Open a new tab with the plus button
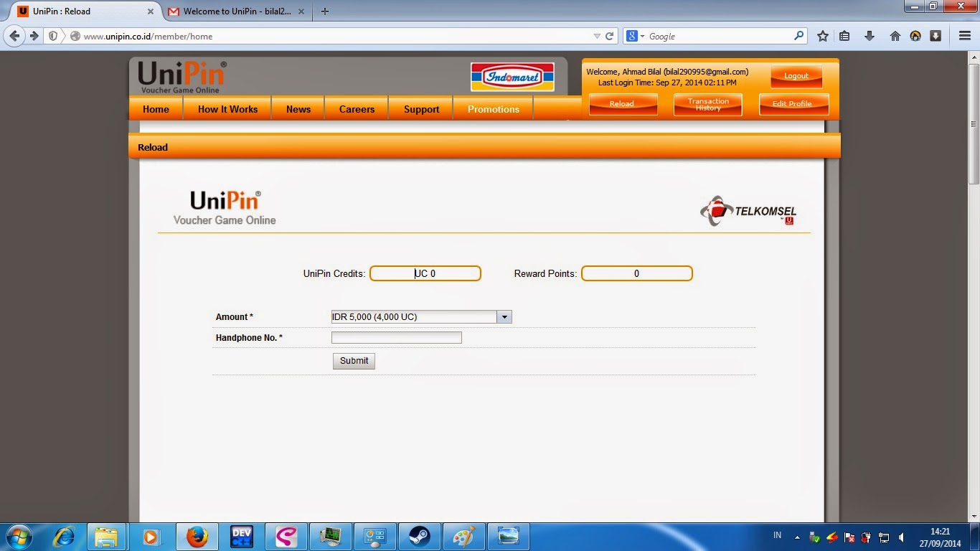This screenshot has width=980, height=551. pyautogui.click(x=325, y=11)
